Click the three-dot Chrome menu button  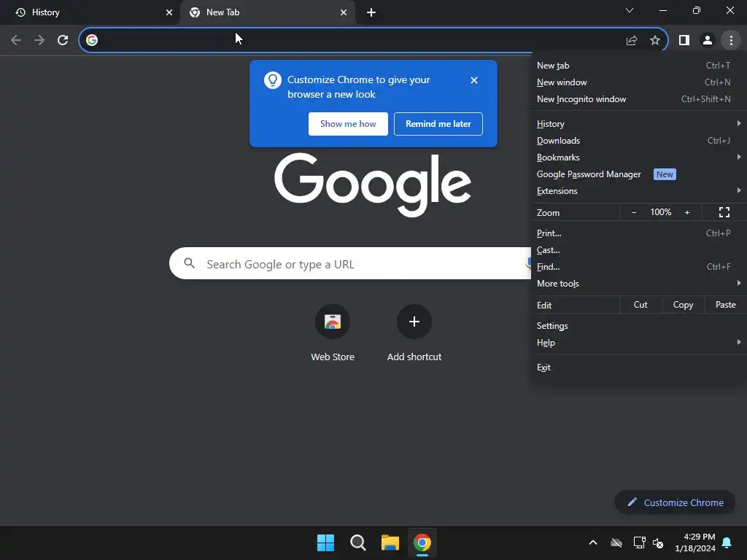731,41
